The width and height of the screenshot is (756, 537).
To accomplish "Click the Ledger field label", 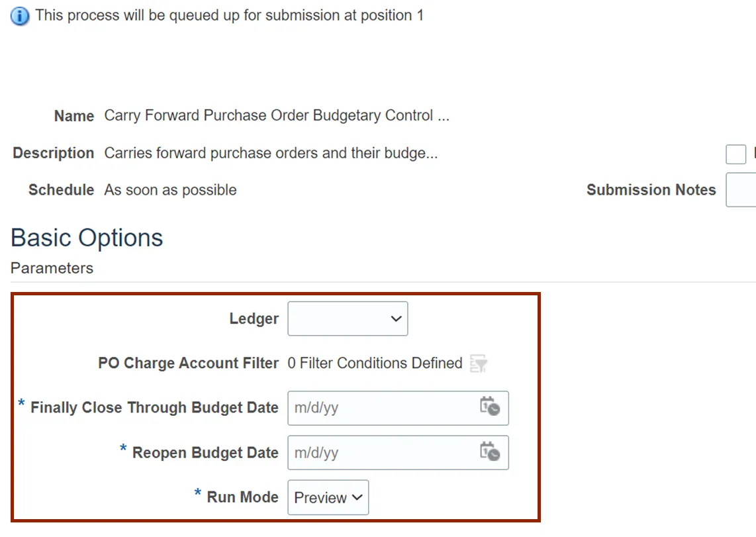I will pos(254,318).
